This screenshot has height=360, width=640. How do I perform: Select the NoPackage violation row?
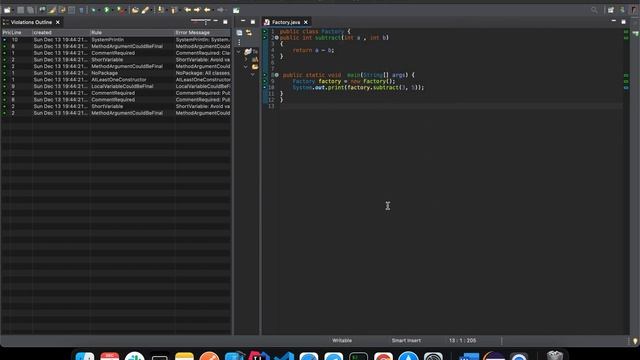coord(116,73)
